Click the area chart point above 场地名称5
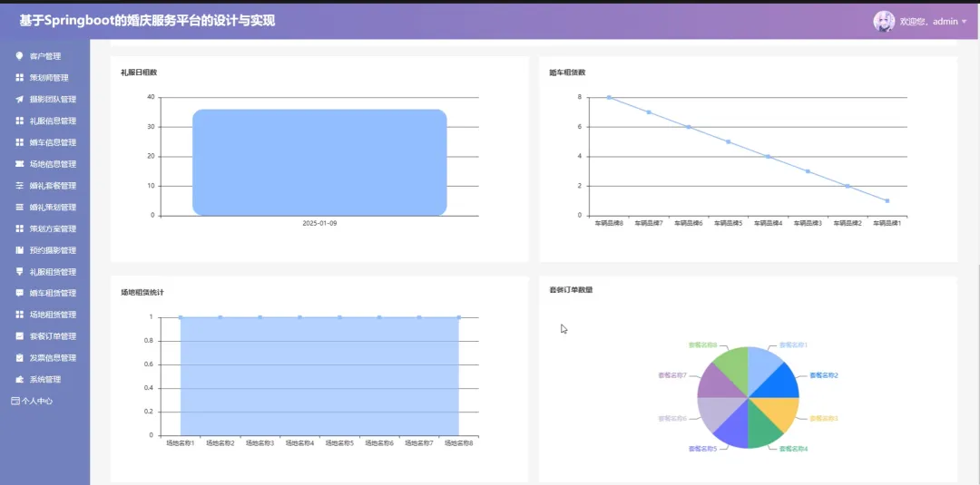This screenshot has width=980, height=485. pos(339,317)
